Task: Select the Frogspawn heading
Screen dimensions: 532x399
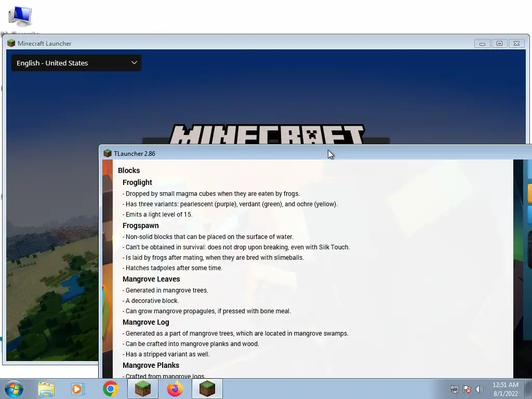Action: click(x=140, y=225)
